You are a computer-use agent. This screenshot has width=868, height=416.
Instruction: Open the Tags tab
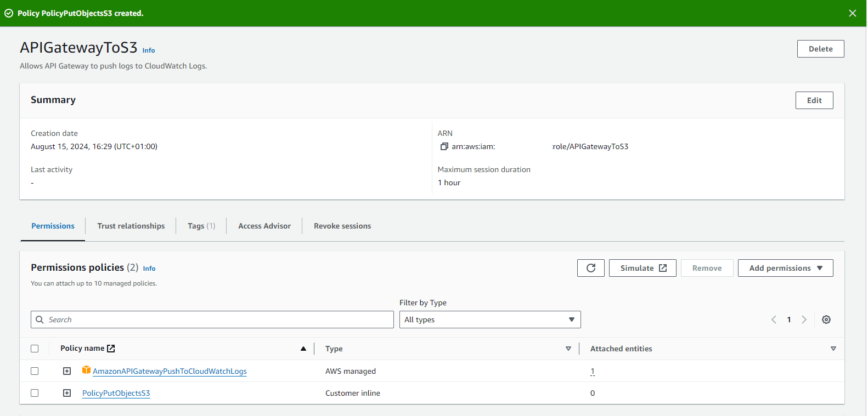point(201,226)
